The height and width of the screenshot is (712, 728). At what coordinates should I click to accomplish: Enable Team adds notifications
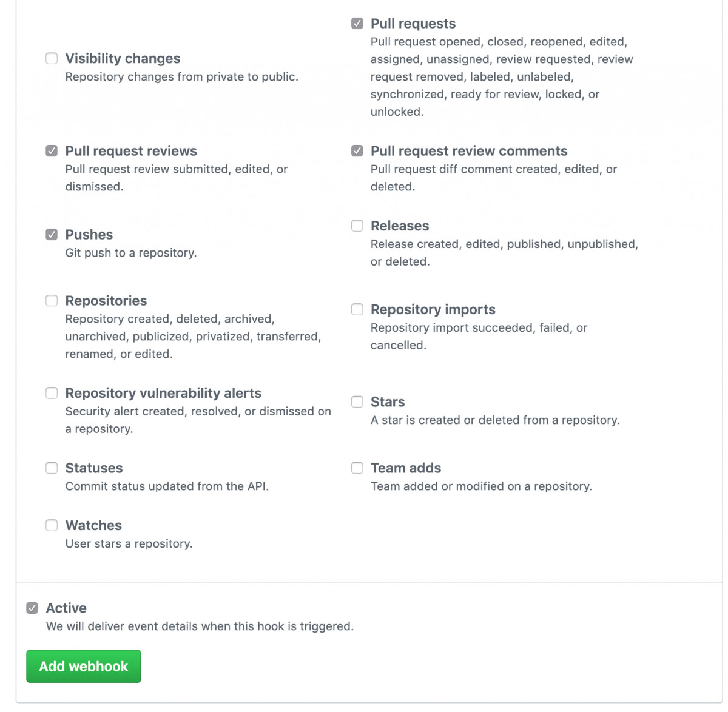(x=357, y=468)
